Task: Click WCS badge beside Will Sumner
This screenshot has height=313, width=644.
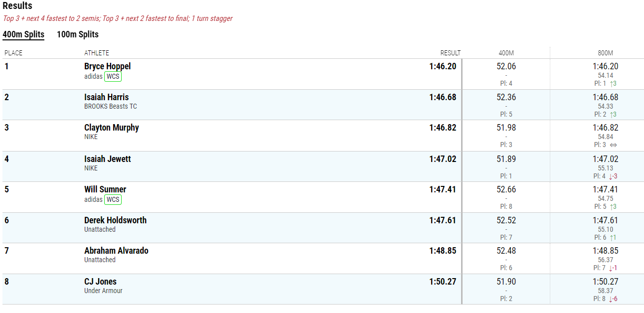Action: 113,200
